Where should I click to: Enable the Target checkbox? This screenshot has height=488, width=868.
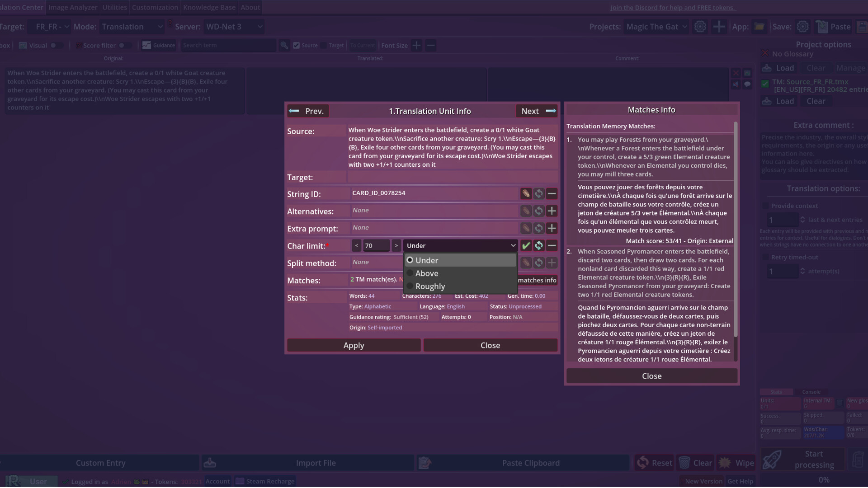[324, 45]
